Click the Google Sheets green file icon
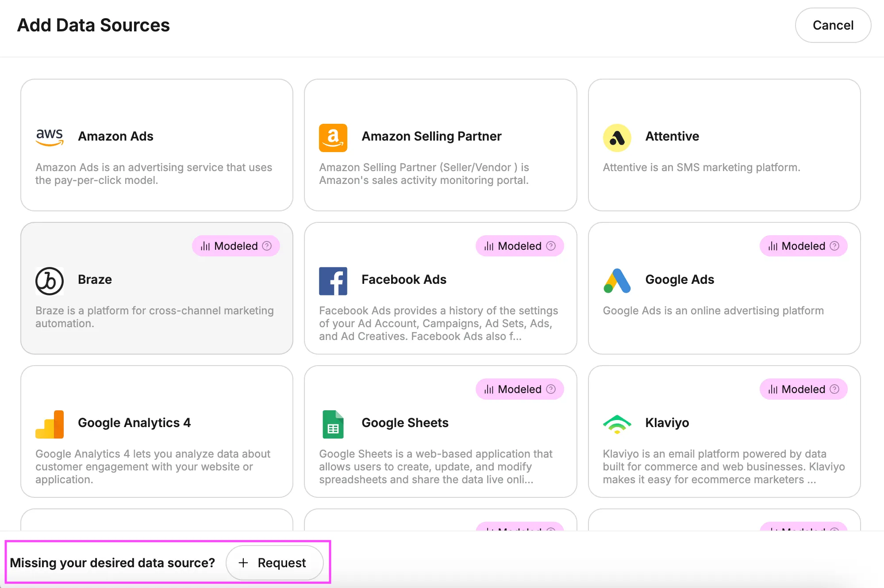Viewport: 884px width, 588px height. (333, 424)
